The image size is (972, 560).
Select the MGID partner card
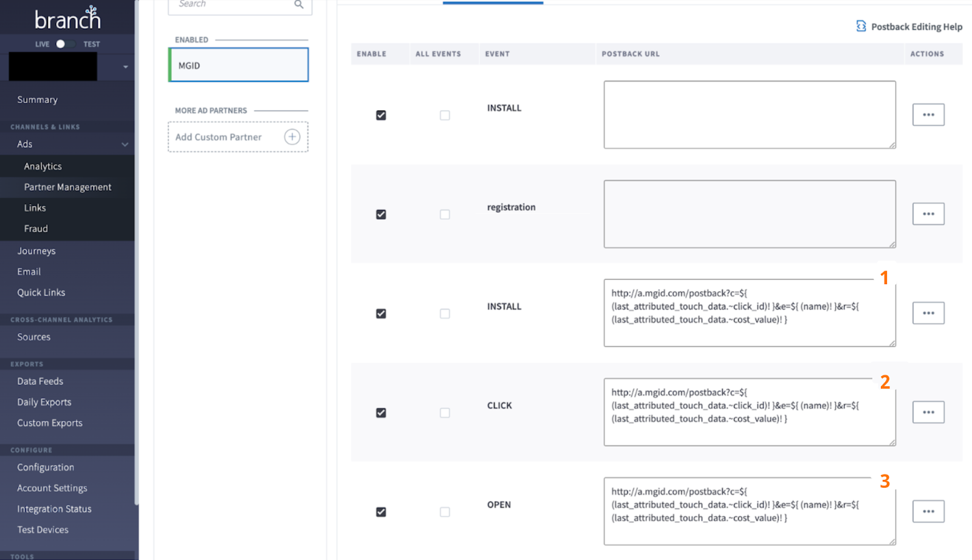[238, 64]
